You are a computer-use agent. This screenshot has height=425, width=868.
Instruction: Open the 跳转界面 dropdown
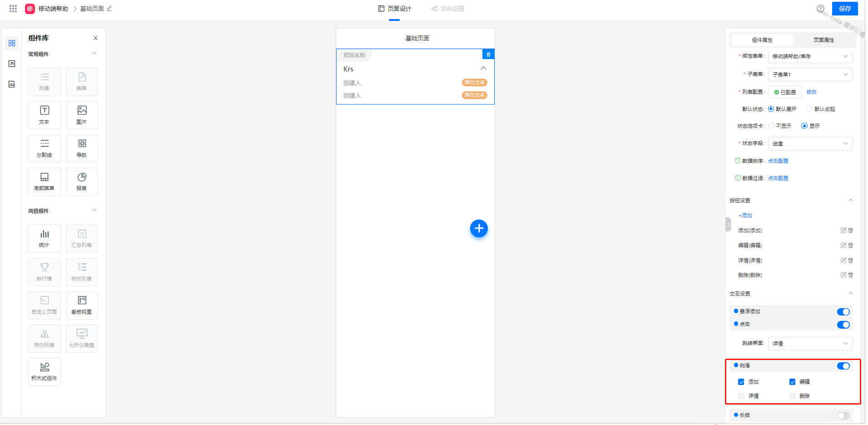pos(810,344)
